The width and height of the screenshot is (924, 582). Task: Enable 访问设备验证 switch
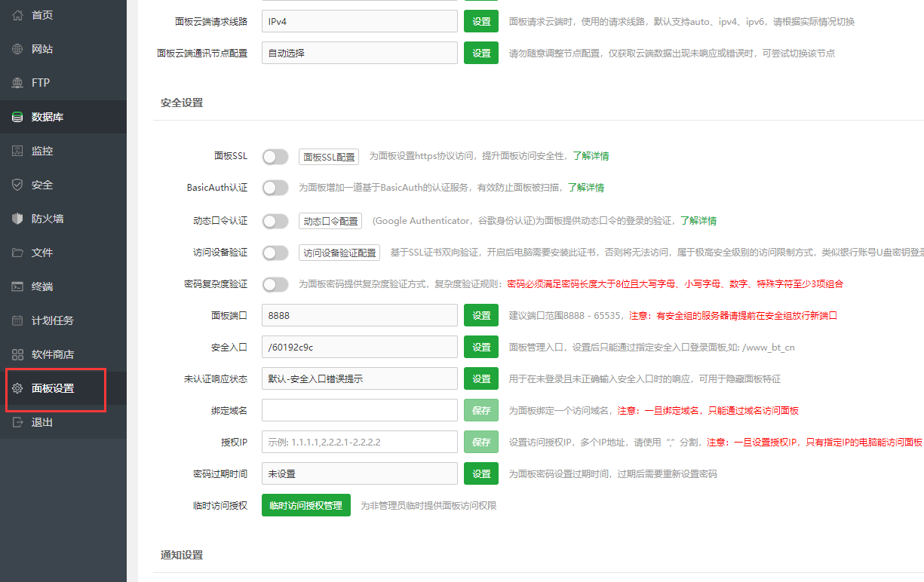pos(275,253)
